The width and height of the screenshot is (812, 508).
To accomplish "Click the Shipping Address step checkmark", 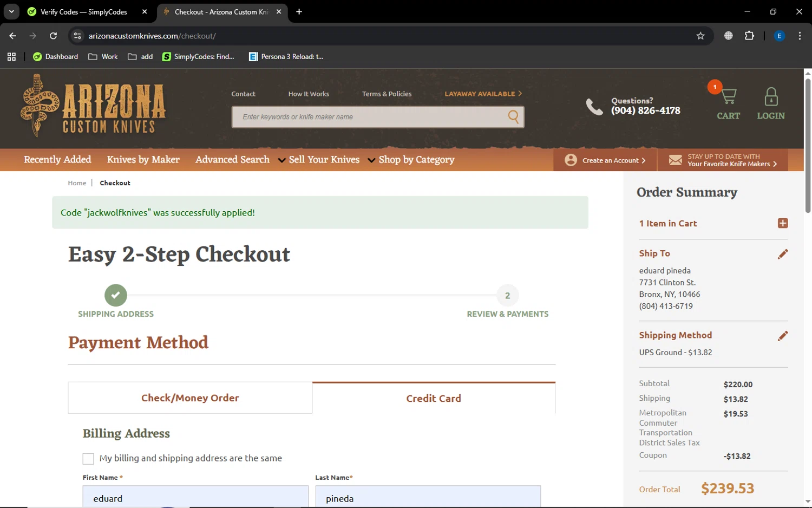I will tap(116, 296).
